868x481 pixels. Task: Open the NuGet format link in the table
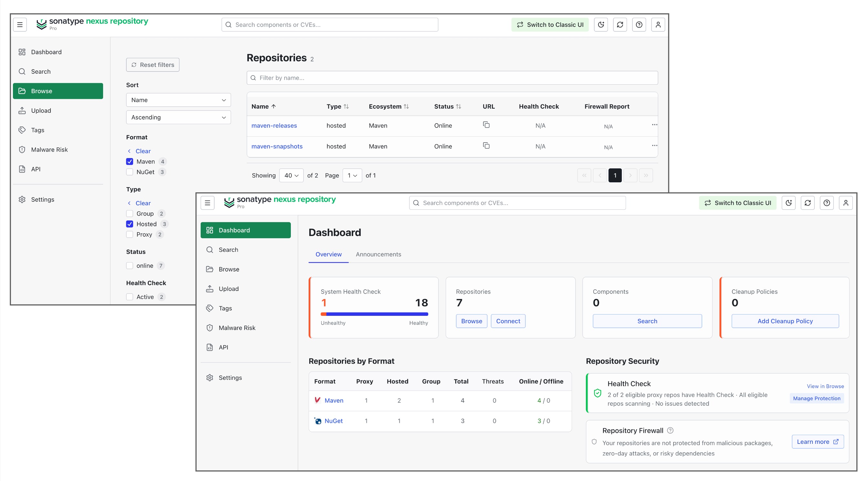[x=333, y=421]
